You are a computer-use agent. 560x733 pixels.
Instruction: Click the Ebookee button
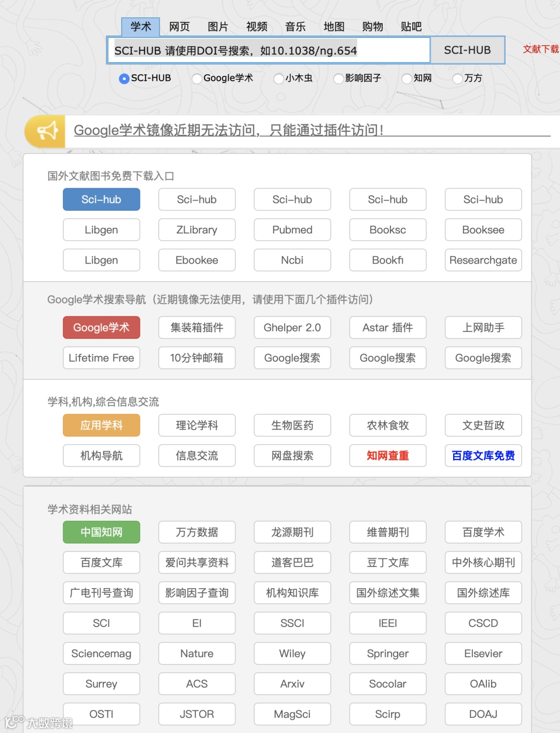coord(197,260)
